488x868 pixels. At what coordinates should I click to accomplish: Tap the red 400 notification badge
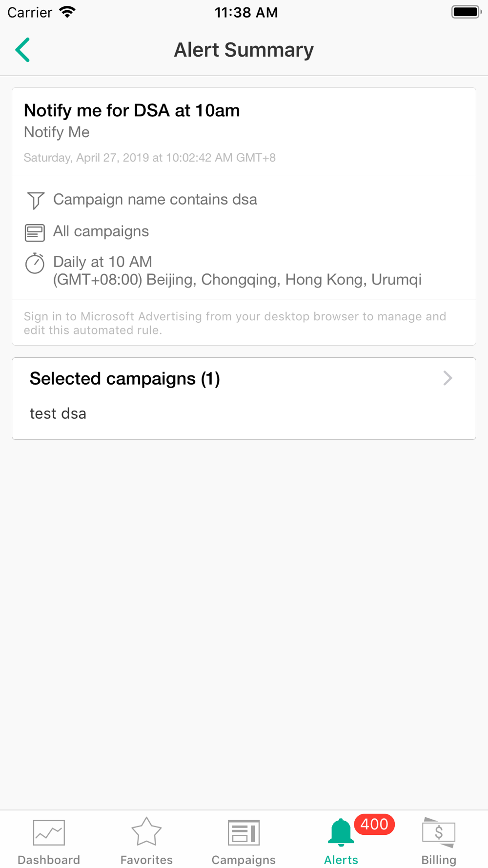[374, 824]
